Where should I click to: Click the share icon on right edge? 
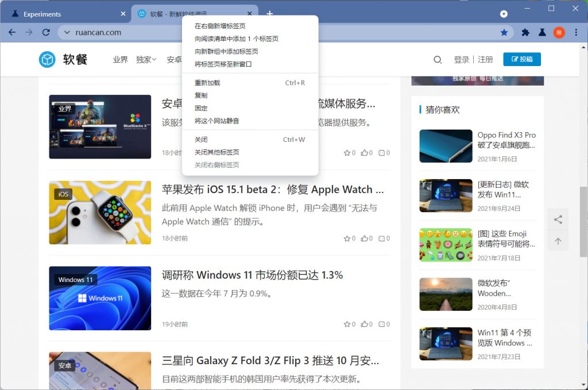[558, 219]
